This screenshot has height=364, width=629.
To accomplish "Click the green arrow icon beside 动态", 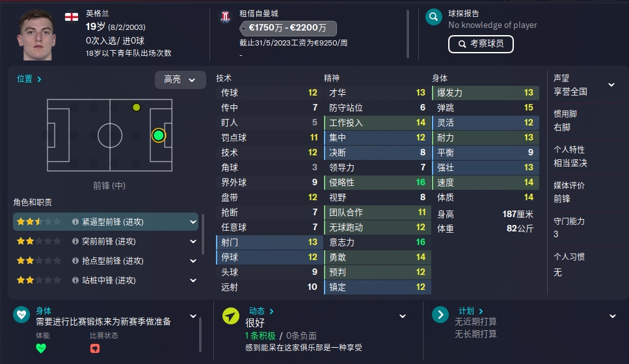I will tap(231, 316).
